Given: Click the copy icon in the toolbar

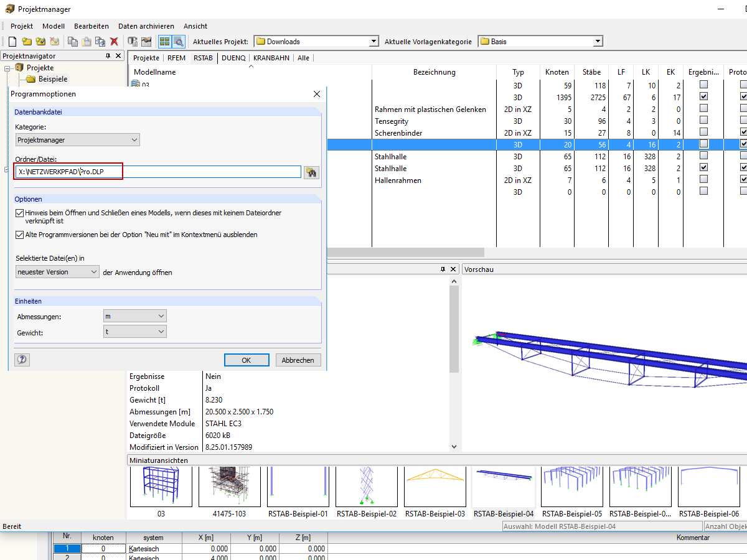Looking at the screenshot, I should click(x=73, y=42).
